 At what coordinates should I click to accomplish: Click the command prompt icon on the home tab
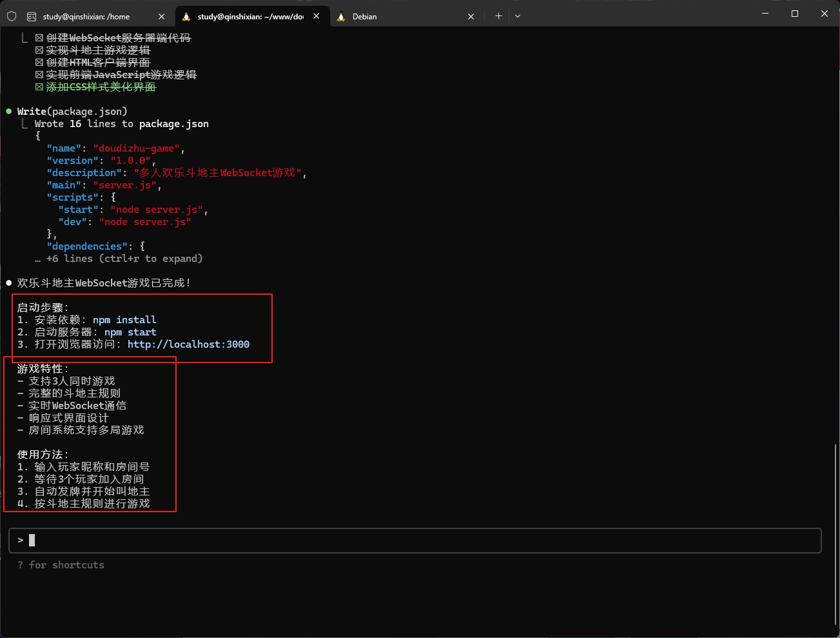31,15
